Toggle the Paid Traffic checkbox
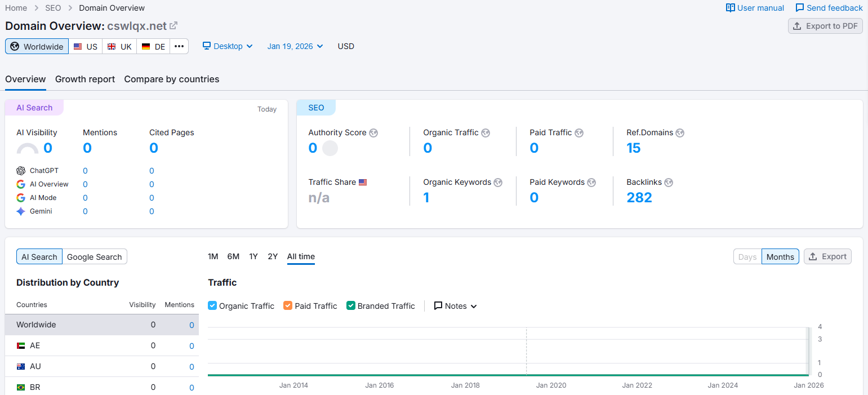Viewport: 868px width, 395px height. pos(288,305)
